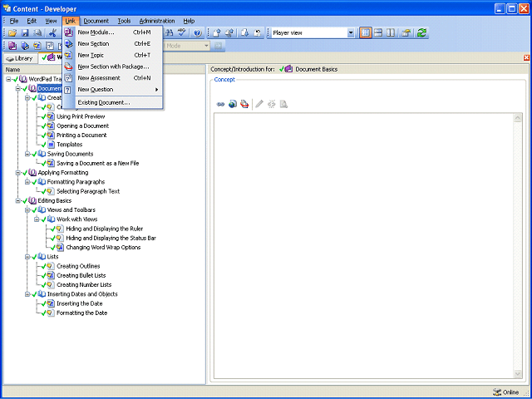Choose New Assessment from the Link menu

tap(113, 78)
